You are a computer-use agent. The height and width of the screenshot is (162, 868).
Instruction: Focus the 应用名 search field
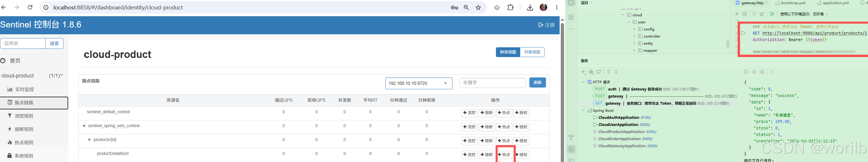(x=23, y=43)
